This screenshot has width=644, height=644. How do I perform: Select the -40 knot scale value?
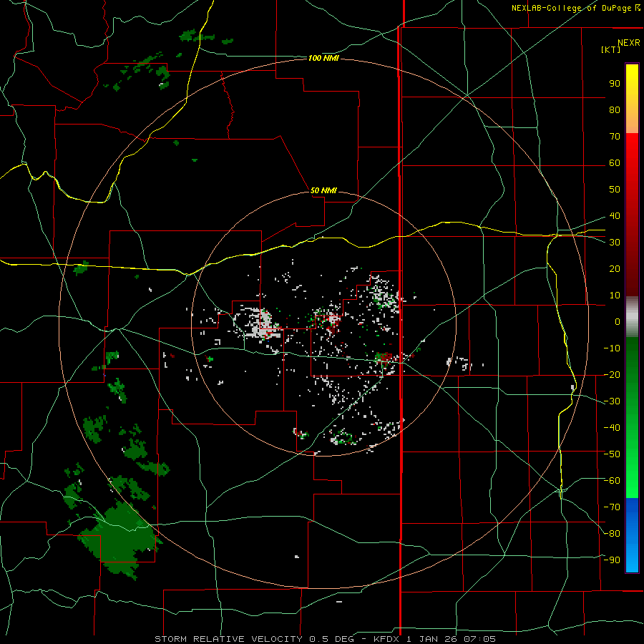(612, 428)
